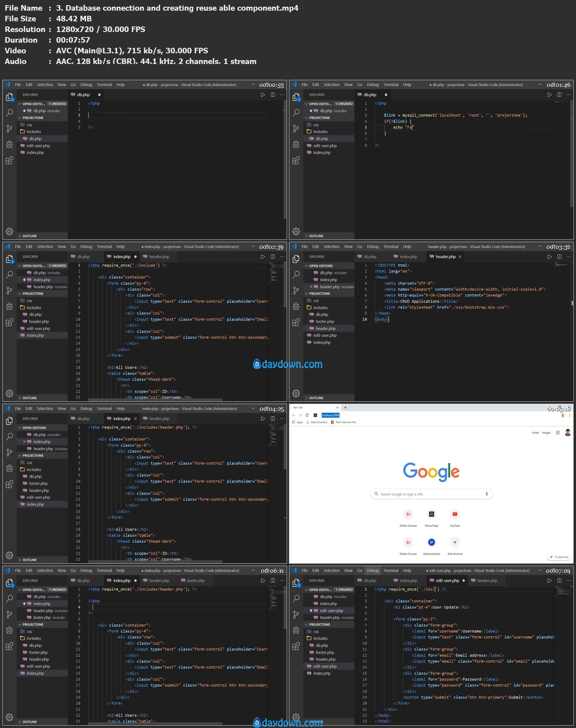This screenshot has height=728, width=576.
Task: Open the Google apps grid in Chrome
Action: coord(557,433)
